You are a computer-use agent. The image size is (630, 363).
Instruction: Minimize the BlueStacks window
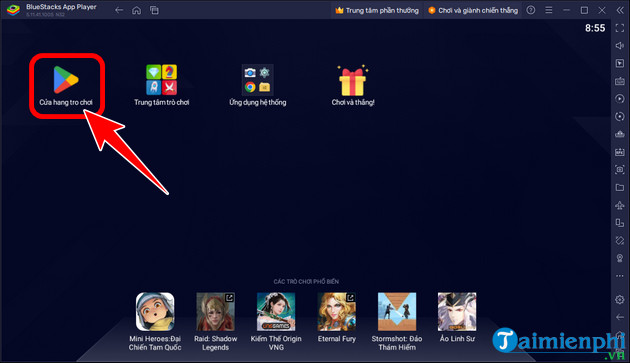point(567,10)
